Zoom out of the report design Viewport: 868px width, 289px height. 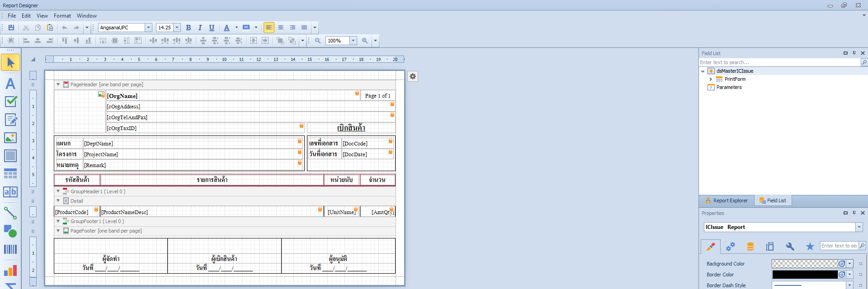318,41
